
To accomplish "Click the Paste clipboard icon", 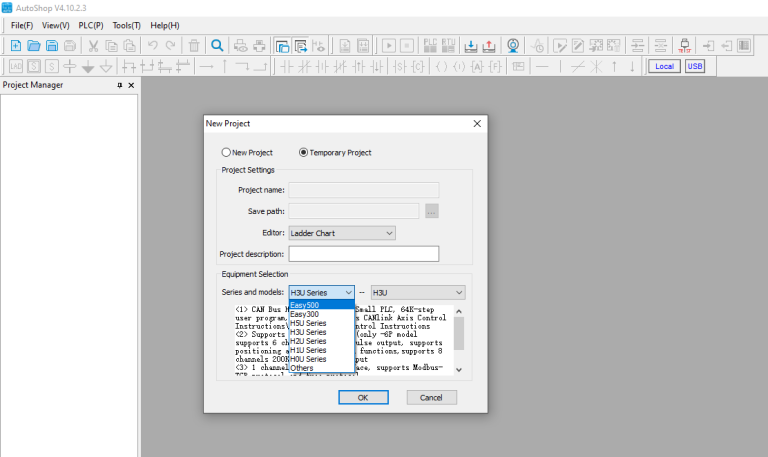I will point(129,46).
